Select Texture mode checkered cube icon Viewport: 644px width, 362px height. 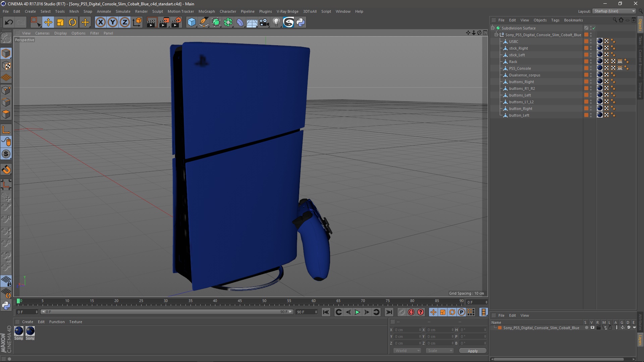tap(6, 66)
